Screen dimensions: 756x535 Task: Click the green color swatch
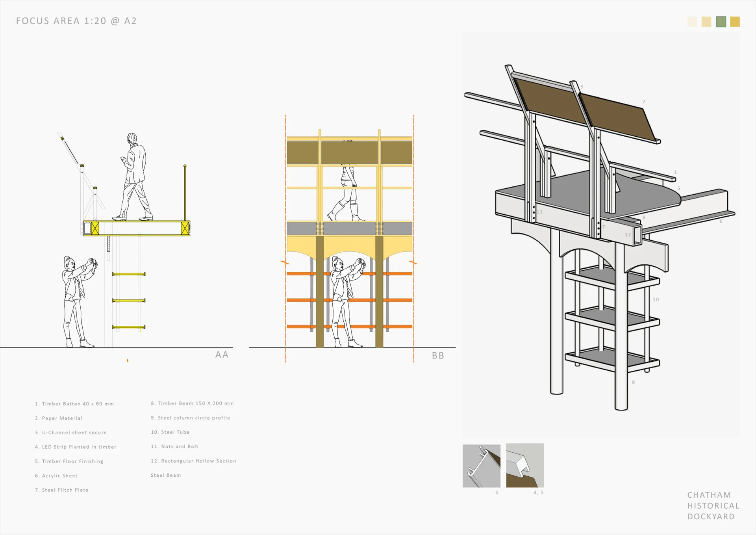click(x=721, y=22)
